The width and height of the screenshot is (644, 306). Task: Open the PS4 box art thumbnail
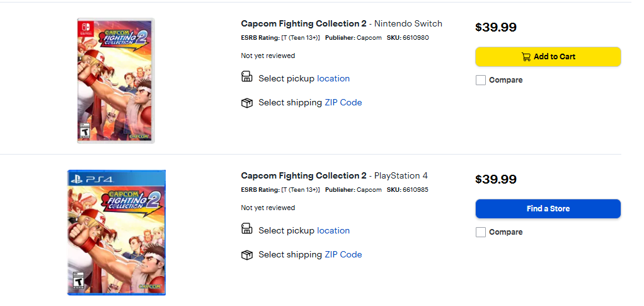click(117, 232)
